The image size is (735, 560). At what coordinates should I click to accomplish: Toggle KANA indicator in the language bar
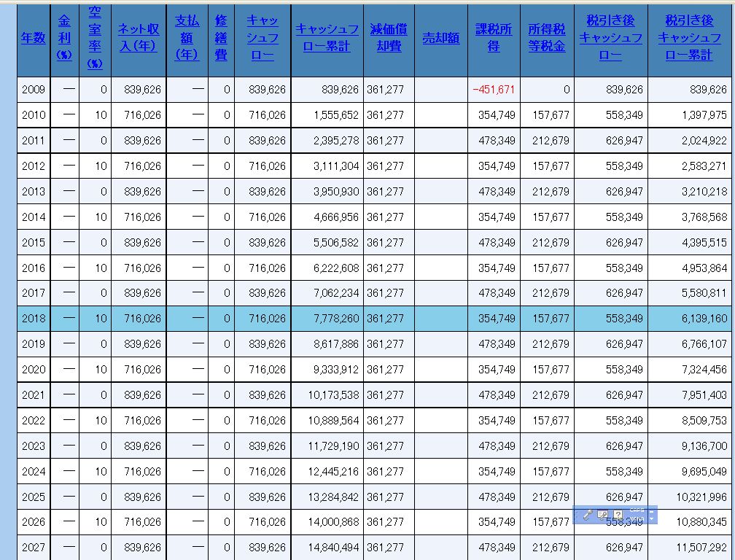(636, 519)
